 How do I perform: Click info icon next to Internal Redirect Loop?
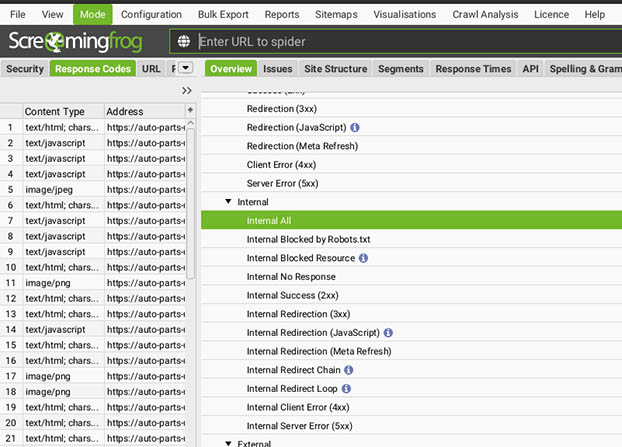click(346, 388)
